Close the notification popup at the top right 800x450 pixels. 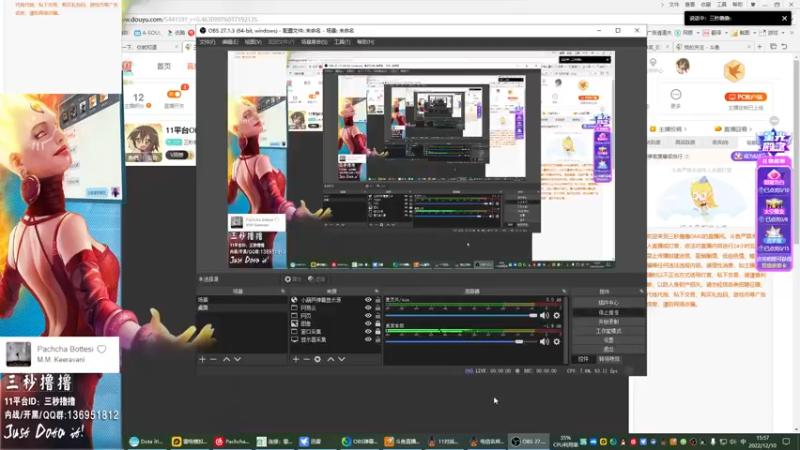784,18
